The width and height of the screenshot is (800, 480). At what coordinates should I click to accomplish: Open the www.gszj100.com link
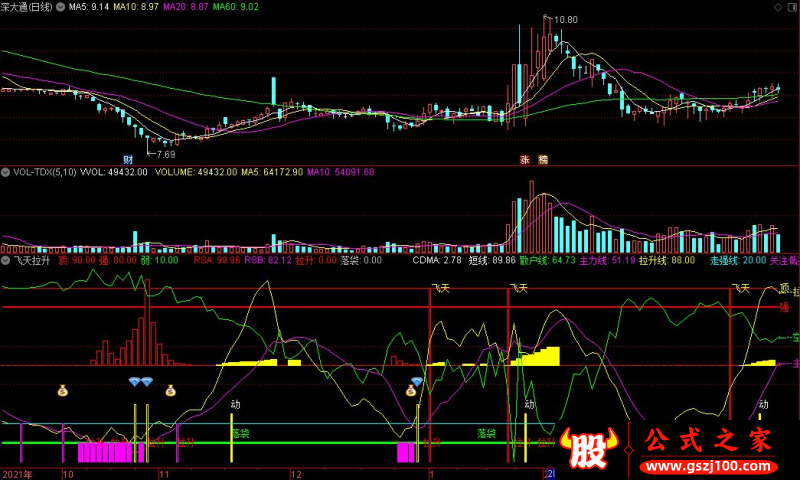tap(708, 467)
